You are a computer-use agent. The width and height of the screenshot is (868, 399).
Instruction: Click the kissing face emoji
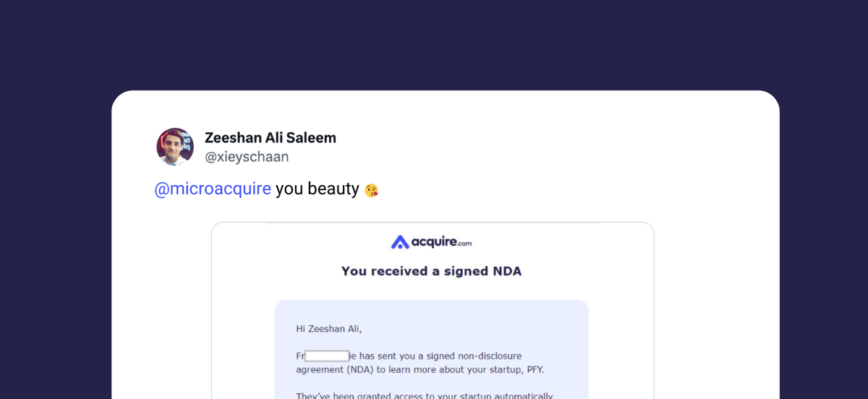[x=371, y=190]
